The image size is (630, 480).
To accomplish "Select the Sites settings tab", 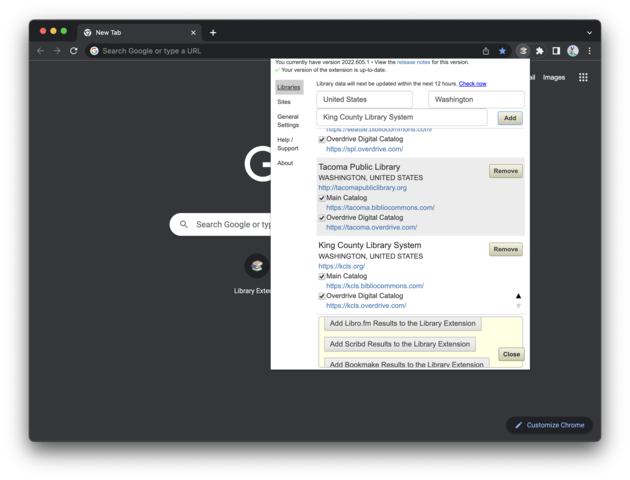I will pyautogui.click(x=284, y=102).
